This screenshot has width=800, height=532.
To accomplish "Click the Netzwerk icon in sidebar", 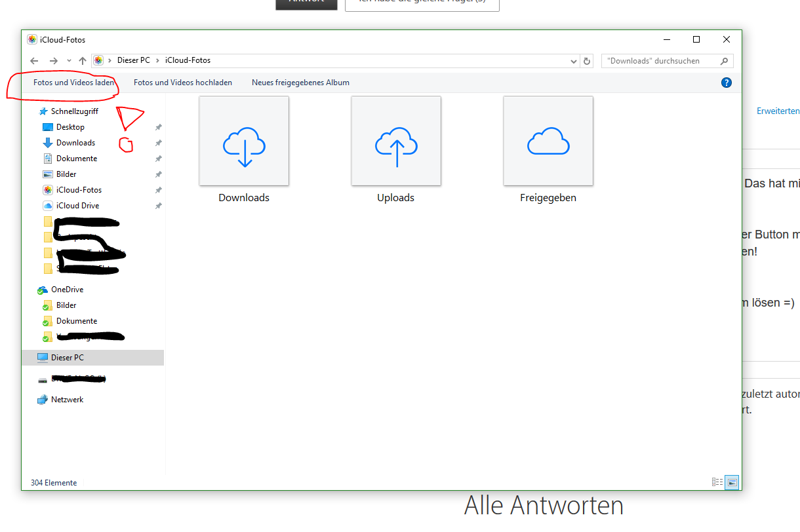I will coord(42,400).
